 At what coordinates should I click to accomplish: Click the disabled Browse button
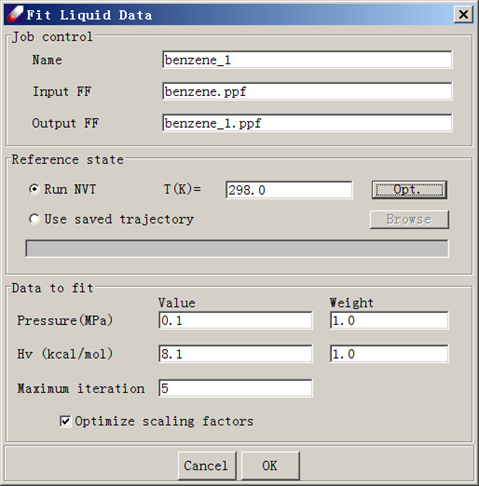tap(409, 219)
